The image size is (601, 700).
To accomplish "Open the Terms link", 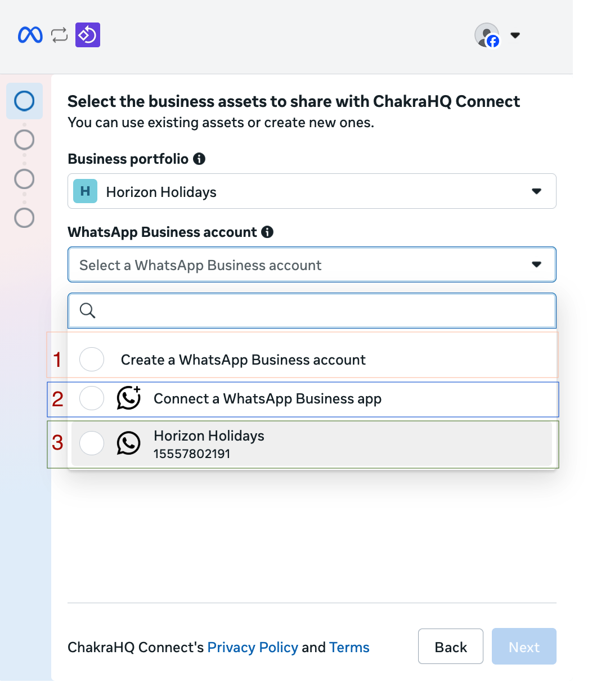I will tap(349, 647).
